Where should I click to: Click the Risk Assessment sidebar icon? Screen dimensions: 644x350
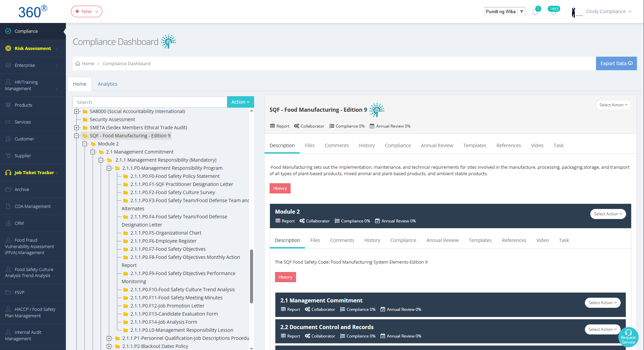[8, 48]
